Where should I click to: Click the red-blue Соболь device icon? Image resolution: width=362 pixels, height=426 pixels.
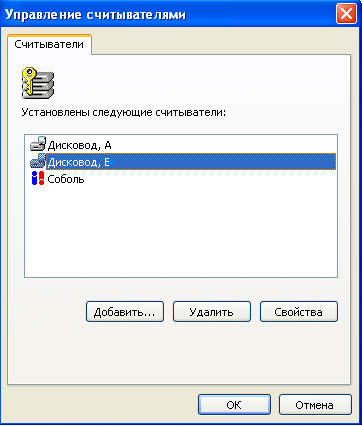coord(38,178)
